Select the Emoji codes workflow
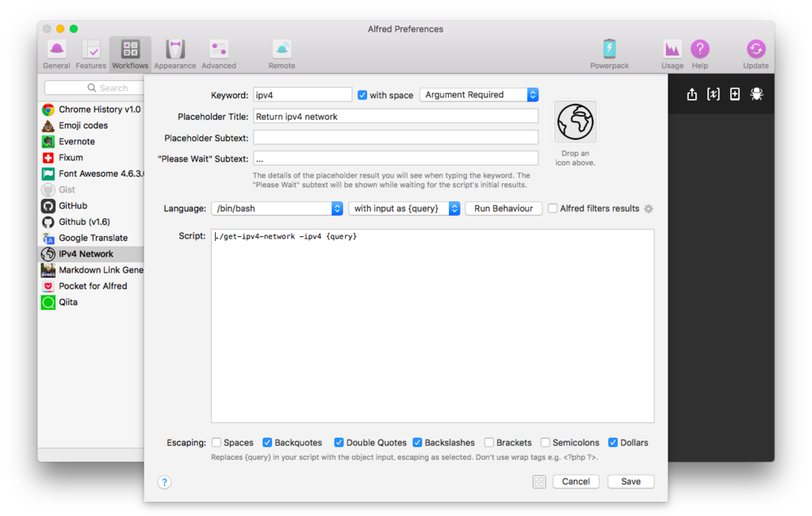This screenshot has width=812, height=516. (91, 125)
